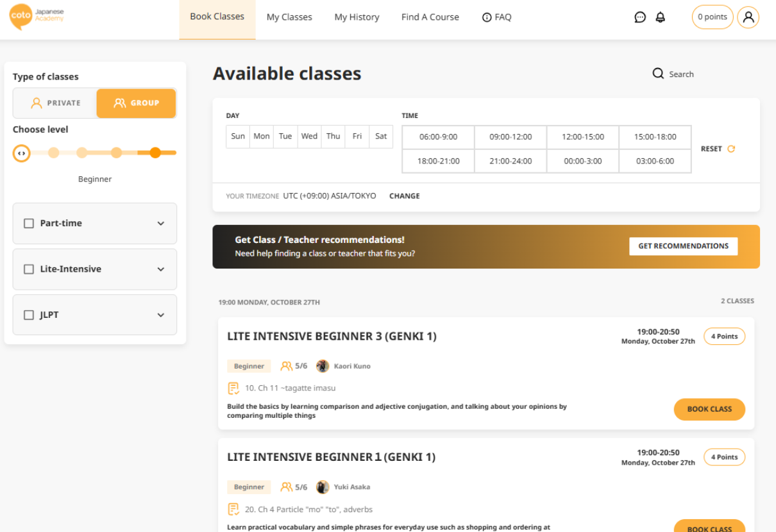Enable the Part-time checkbox
This screenshot has width=776, height=532.
coord(29,223)
